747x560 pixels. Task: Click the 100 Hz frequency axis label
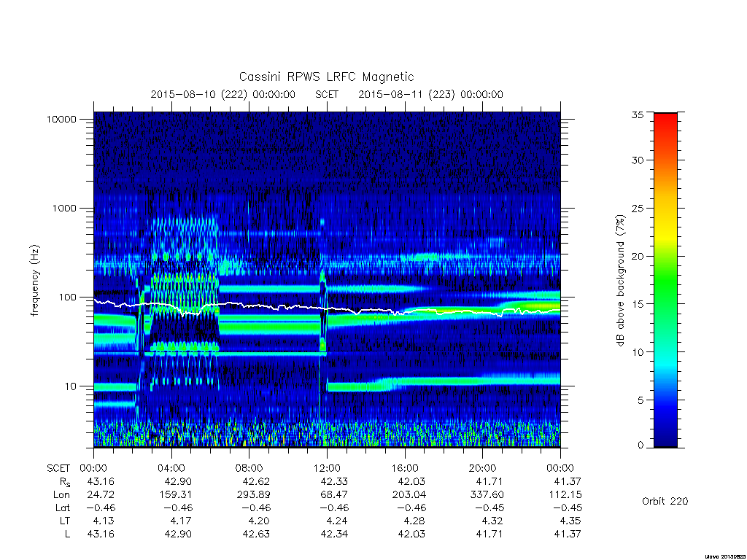(x=67, y=297)
